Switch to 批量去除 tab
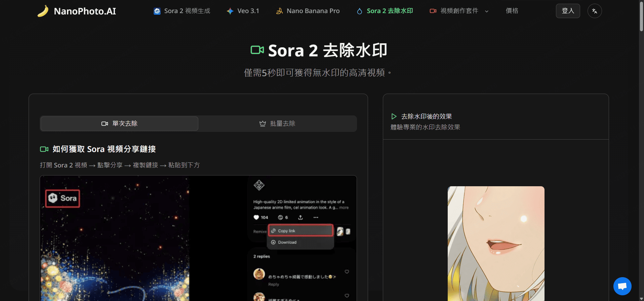This screenshot has width=644, height=301. 277,123
